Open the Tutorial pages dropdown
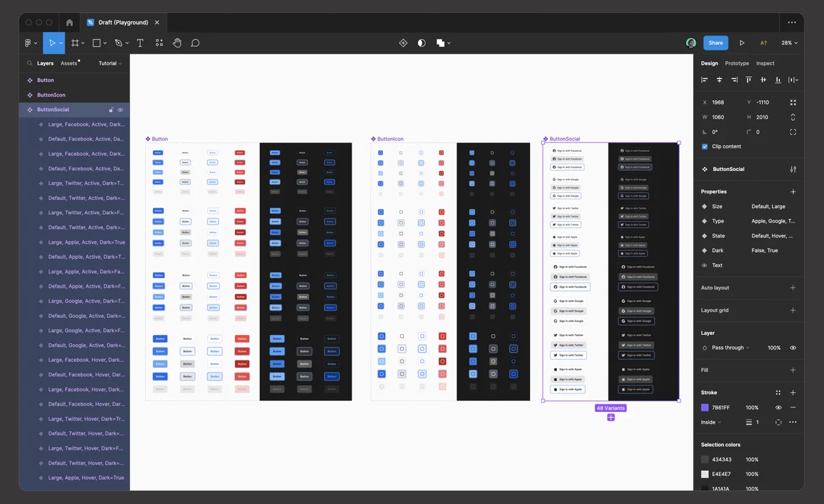The width and height of the screenshot is (824, 504). pos(111,63)
